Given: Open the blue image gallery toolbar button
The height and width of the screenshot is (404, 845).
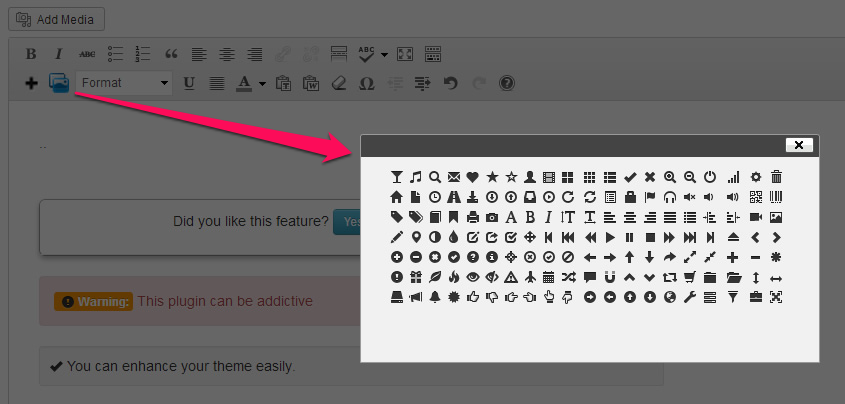Looking at the screenshot, I should pyautogui.click(x=59, y=83).
